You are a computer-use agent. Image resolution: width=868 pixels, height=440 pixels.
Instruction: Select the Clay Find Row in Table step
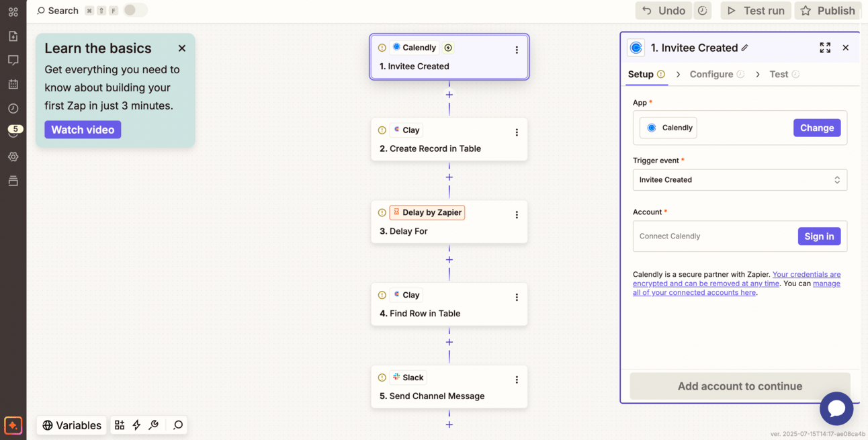click(449, 304)
